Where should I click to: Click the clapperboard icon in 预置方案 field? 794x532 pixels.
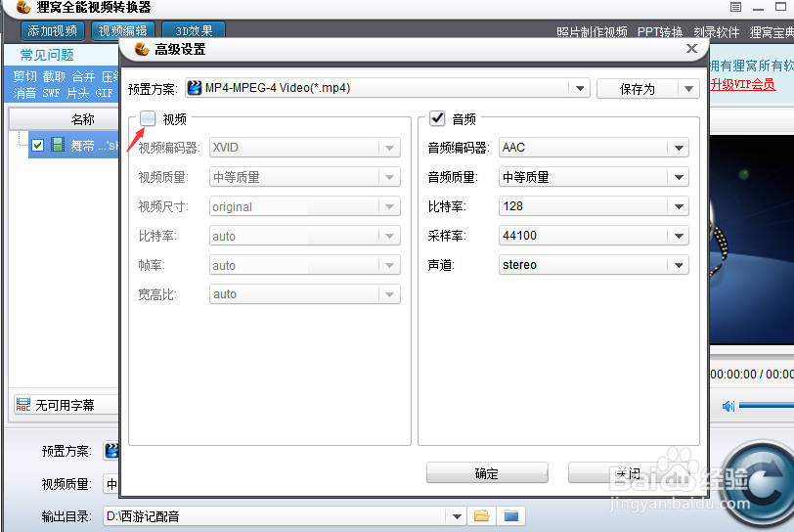195,88
